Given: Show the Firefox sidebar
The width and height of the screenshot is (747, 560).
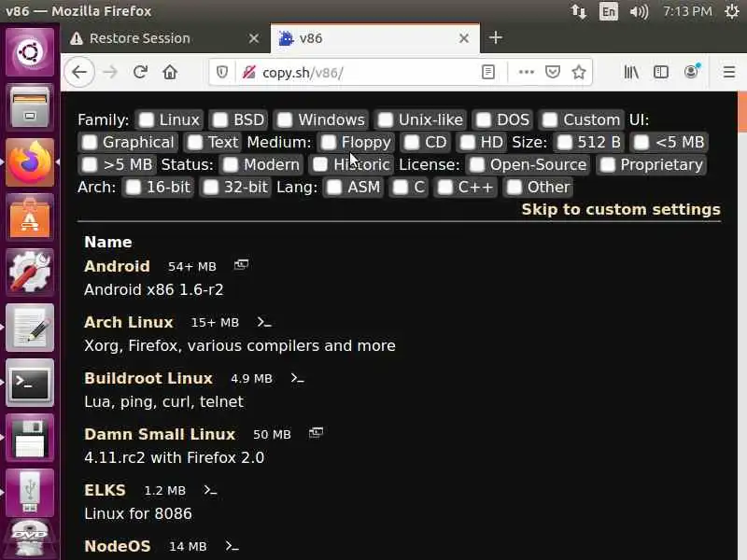Looking at the screenshot, I should (661, 73).
